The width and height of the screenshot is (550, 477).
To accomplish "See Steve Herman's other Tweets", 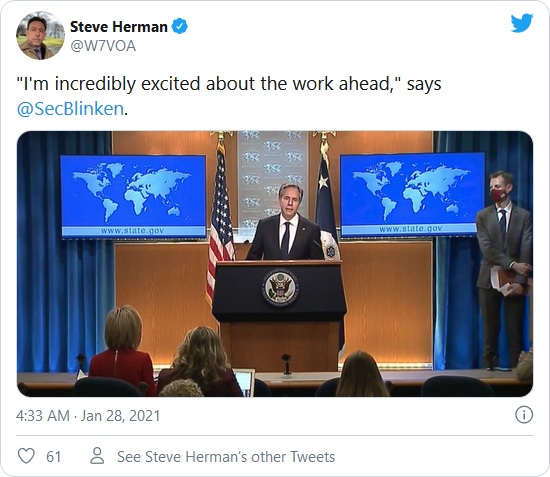I will pos(226,457).
